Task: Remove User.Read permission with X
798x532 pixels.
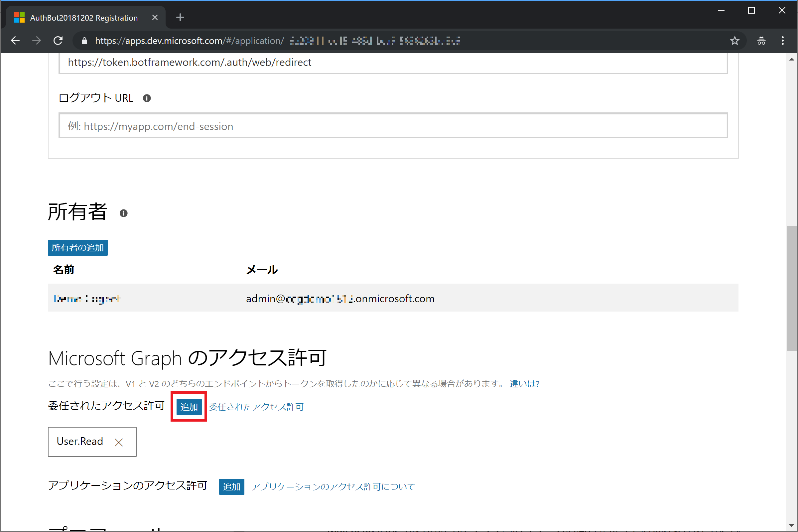Action: 119,442
